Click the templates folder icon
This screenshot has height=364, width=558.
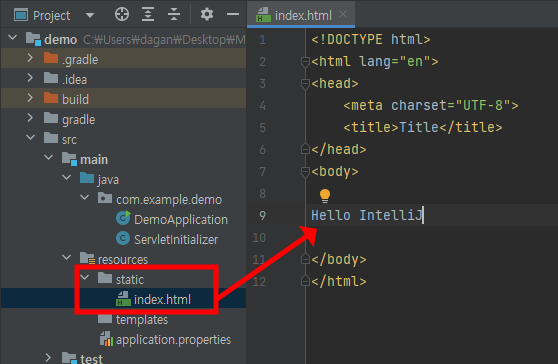(105, 318)
